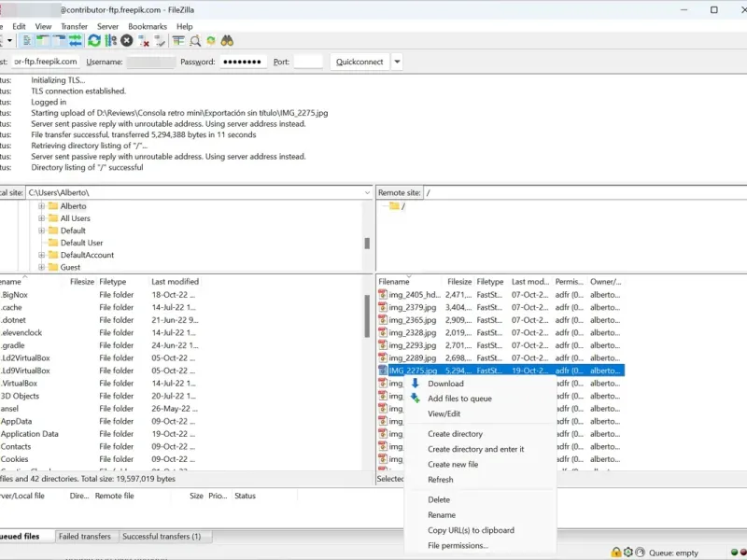Image resolution: width=747 pixels, height=560 pixels.
Task: Click the process queue toolbar icon
Action: pos(110,41)
